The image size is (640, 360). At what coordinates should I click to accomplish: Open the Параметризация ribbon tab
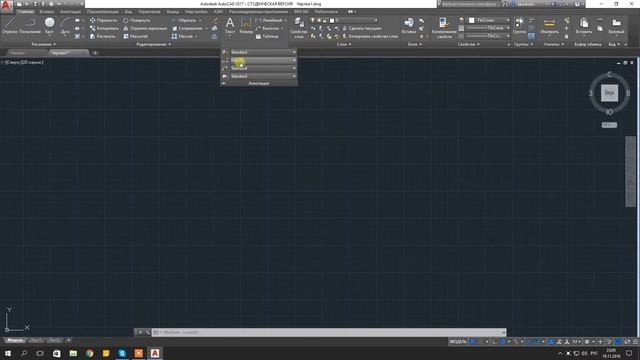coord(103,12)
